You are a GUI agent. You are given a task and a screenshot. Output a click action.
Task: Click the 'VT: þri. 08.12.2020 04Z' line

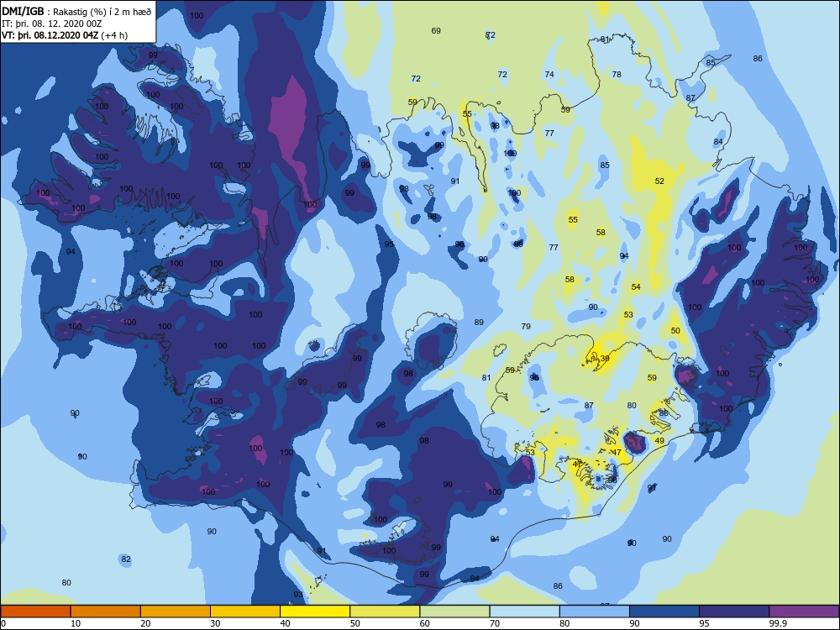50,35
